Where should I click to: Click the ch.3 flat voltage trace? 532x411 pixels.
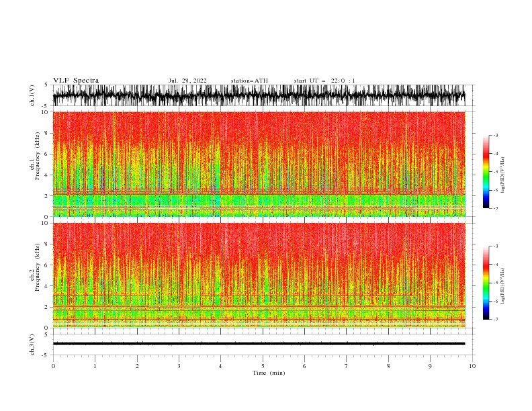point(259,344)
